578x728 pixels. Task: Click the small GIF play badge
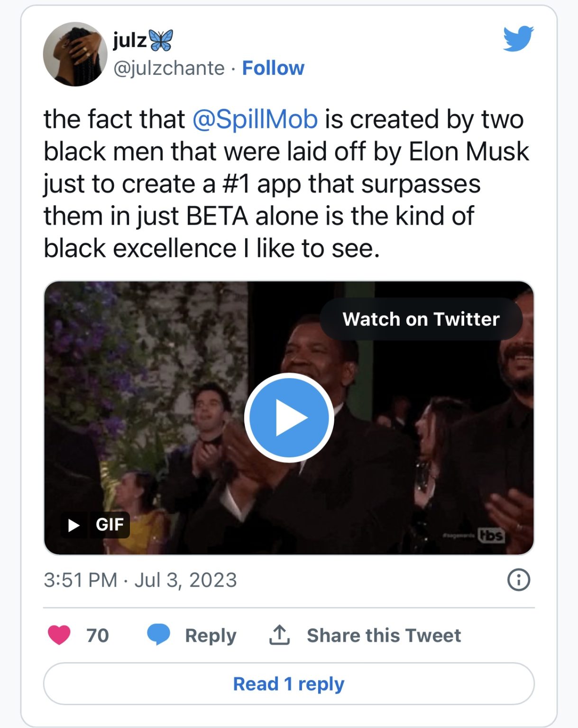pos(95,525)
